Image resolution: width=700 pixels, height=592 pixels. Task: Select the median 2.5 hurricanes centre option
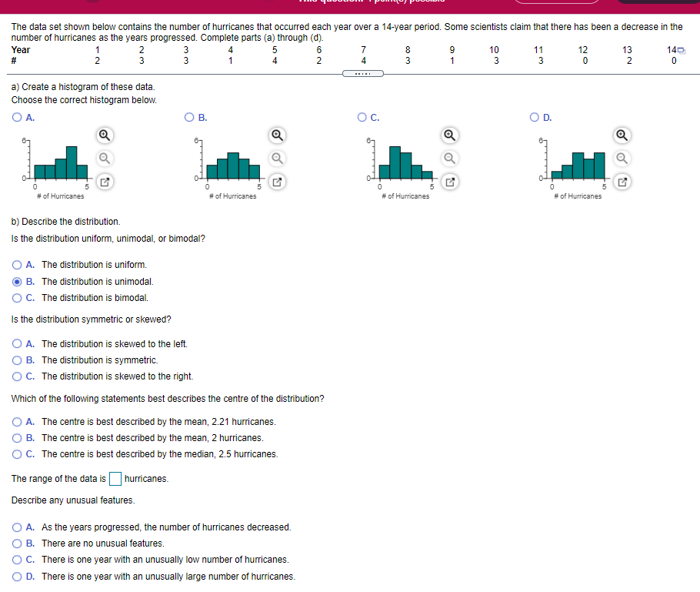(15, 453)
